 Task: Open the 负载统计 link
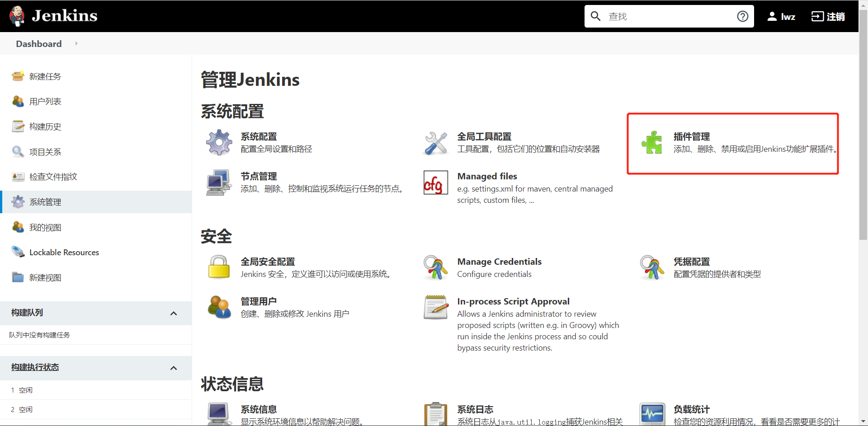(x=692, y=409)
